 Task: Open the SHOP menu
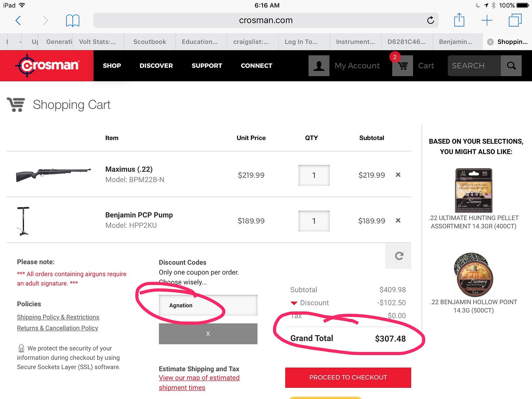click(x=112, y=65)
